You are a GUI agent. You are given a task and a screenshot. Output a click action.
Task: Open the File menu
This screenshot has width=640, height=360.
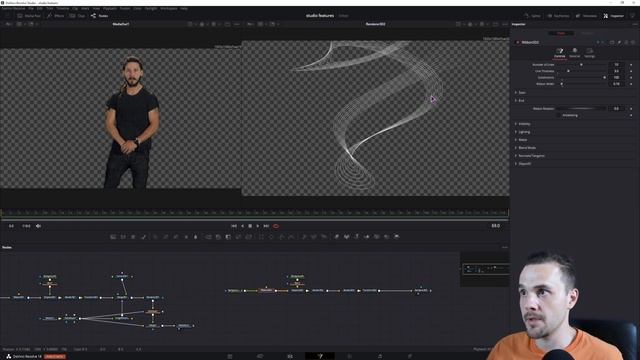pyautogui.click(x=31, y=8)
